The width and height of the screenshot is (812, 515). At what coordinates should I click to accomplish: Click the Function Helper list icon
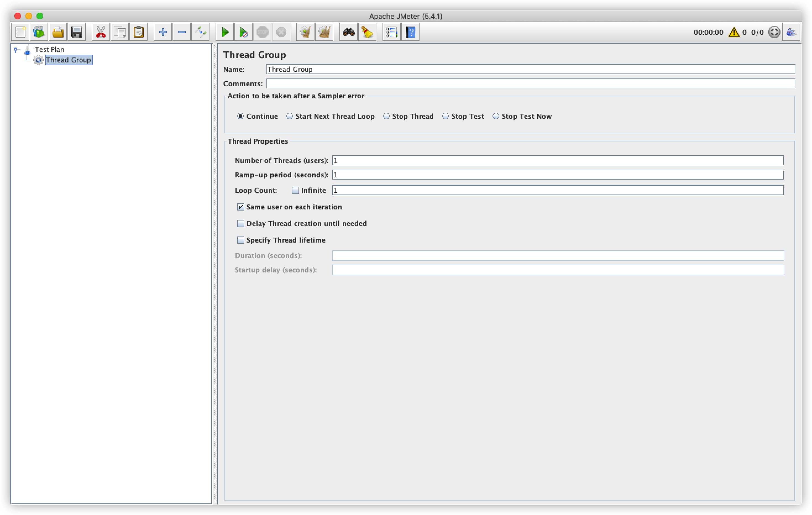391,32
